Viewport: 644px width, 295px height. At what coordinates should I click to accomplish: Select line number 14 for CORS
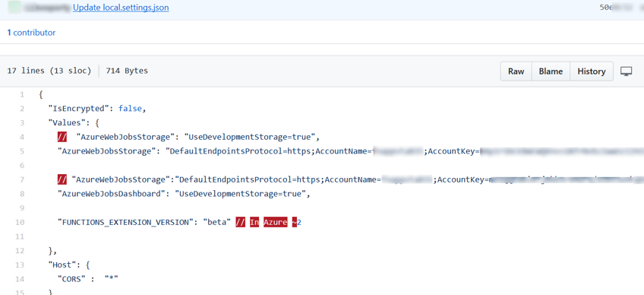[x=20, y=279]
